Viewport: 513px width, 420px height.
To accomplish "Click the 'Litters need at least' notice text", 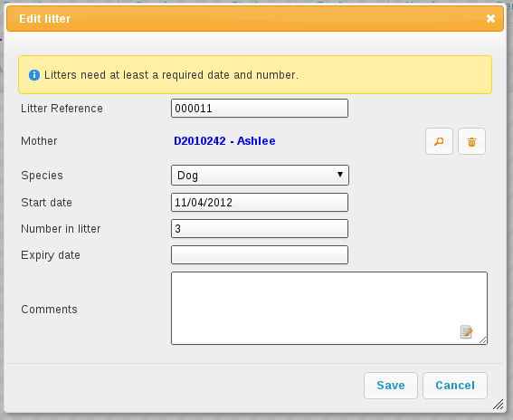I will pos(171,75).
